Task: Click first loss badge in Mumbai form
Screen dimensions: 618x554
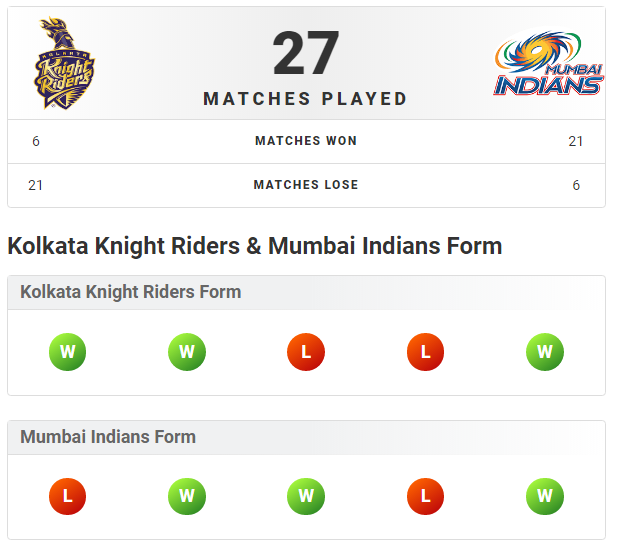Action: coord(68,496)
